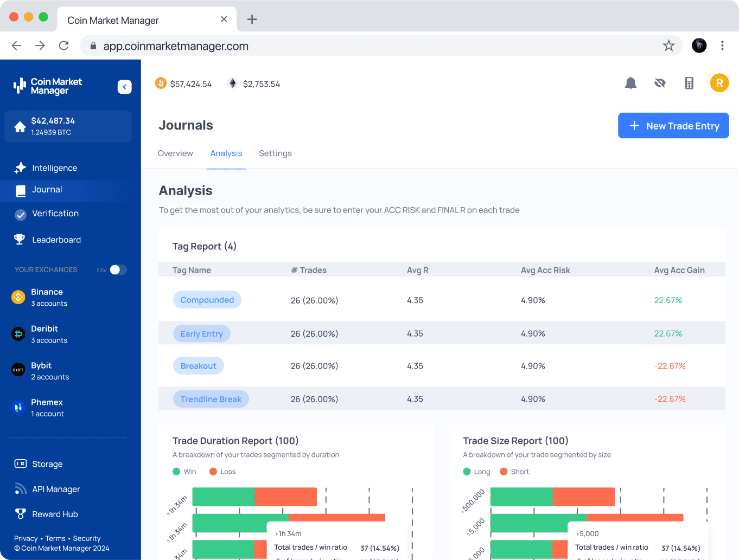Image resolution: width=739 pixels, height=560 pixels.
Task: Open the Security link
Action: pos(87,538)
